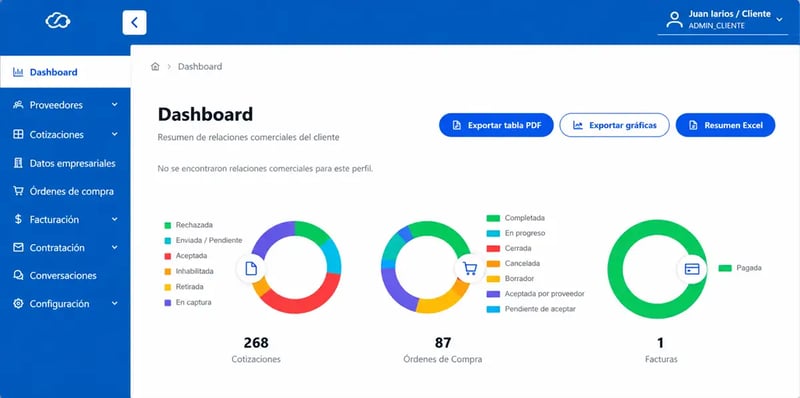Expand the Contratación submenu chevron
The height and width of the screenshot is (398, 800).
115,247
